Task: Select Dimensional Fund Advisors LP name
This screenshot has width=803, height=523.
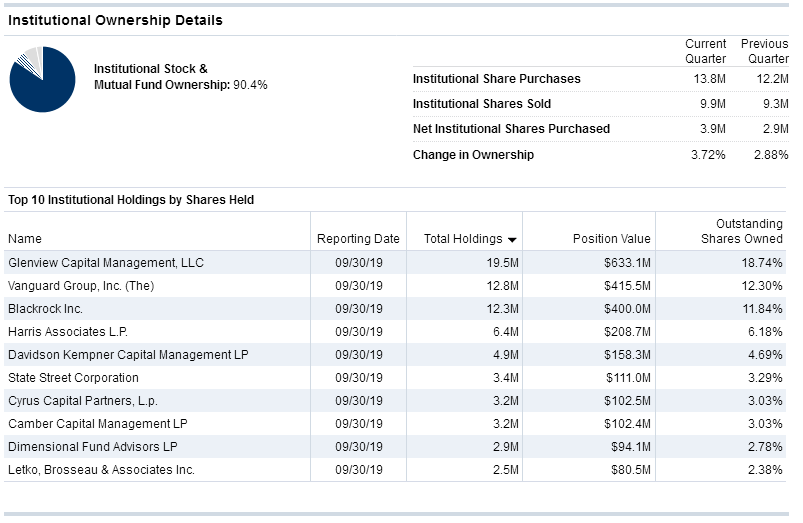Action: coord(93,447)
